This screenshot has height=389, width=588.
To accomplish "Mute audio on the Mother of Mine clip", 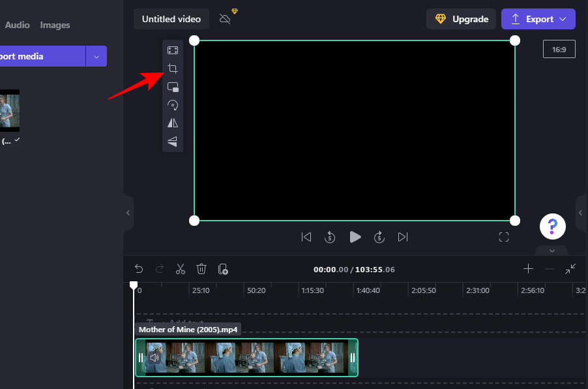I will tap(154, 357).
